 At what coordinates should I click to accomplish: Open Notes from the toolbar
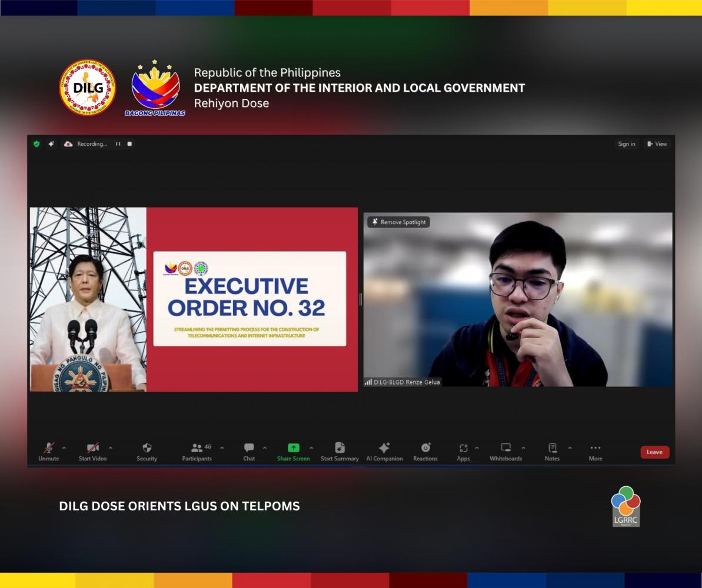click(x=552, y=452)
